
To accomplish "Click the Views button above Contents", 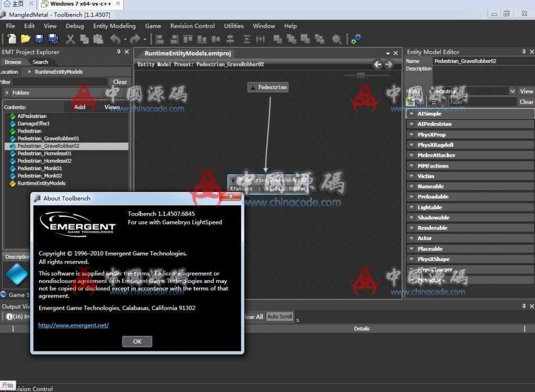I will 112,107.
